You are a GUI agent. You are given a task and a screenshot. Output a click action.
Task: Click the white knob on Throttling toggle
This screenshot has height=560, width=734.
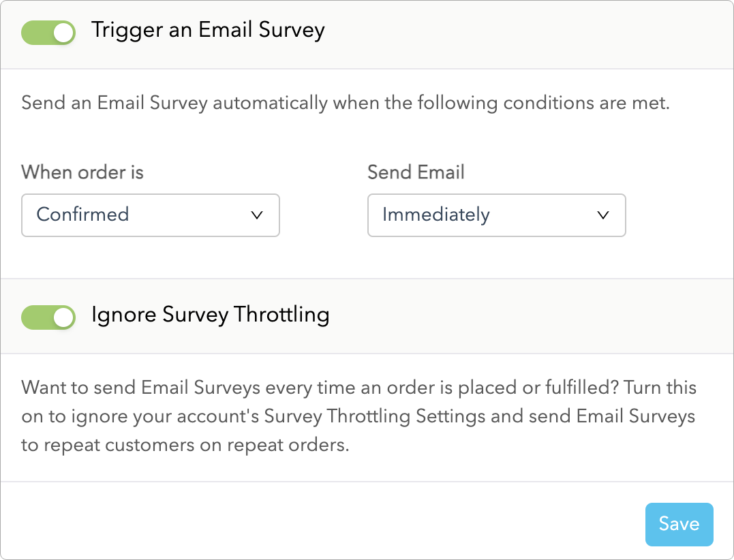[63, 317]
